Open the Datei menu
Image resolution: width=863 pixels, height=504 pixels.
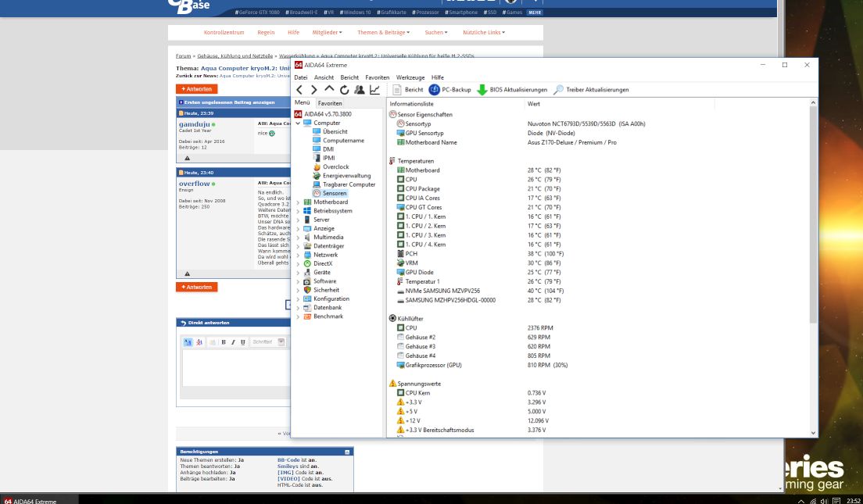[300, 77]
